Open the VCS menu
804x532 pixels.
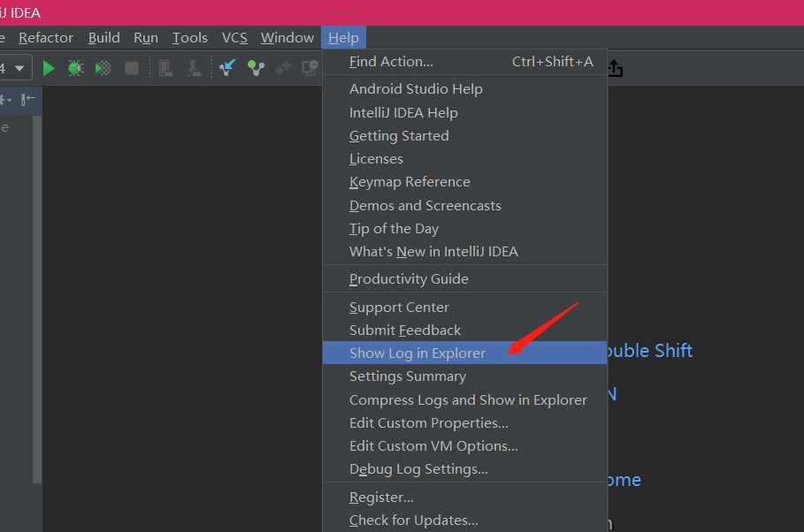point(234,38)
